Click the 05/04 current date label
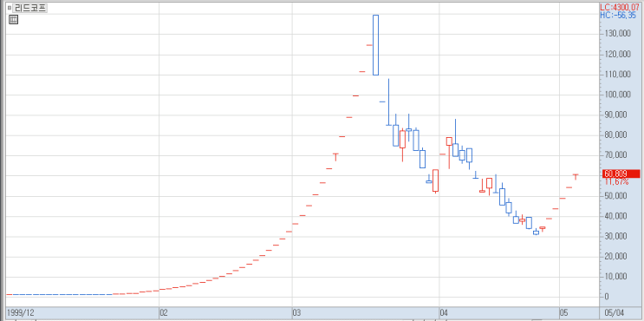The image size is (644, 321). pos(614,313)
